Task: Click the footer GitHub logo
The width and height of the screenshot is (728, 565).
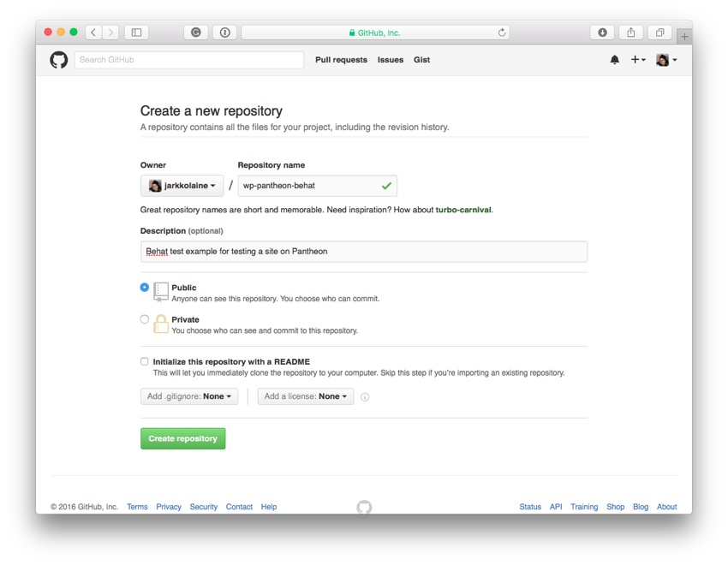Action: coord(364,507)
